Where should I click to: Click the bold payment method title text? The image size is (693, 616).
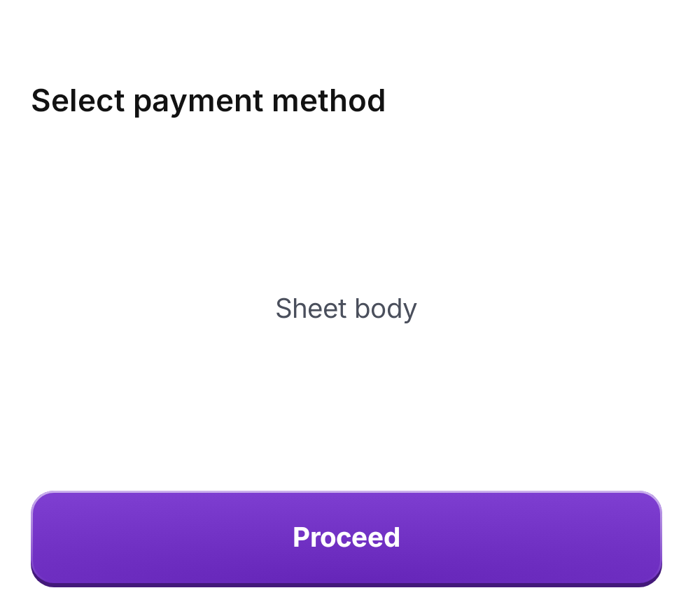click(208, 101)
